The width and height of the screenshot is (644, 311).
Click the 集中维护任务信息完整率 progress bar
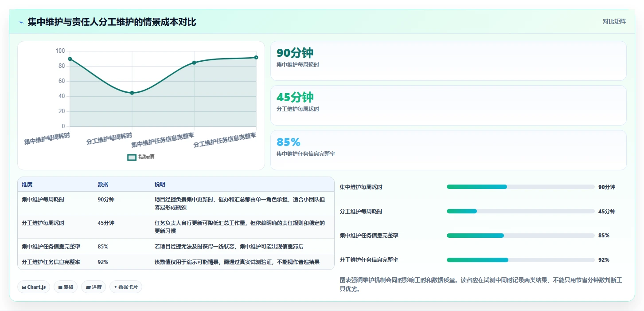[520, 236]
